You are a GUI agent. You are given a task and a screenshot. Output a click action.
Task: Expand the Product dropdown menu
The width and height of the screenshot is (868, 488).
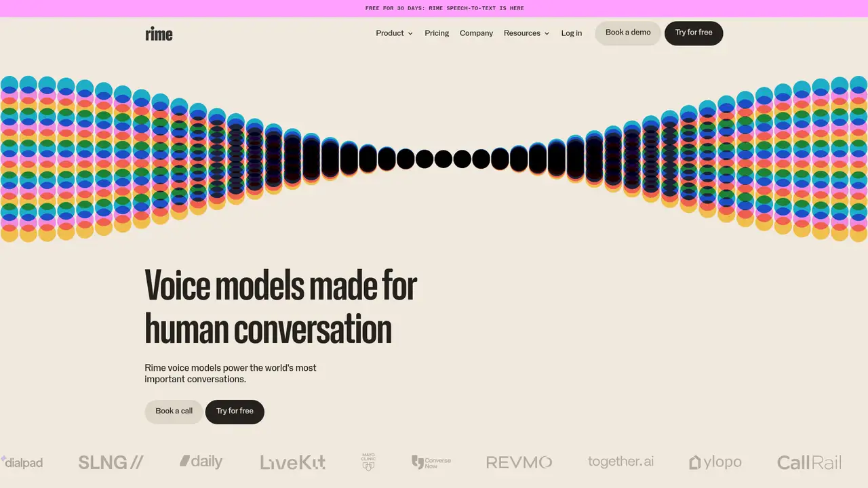(x=394, y=33)
